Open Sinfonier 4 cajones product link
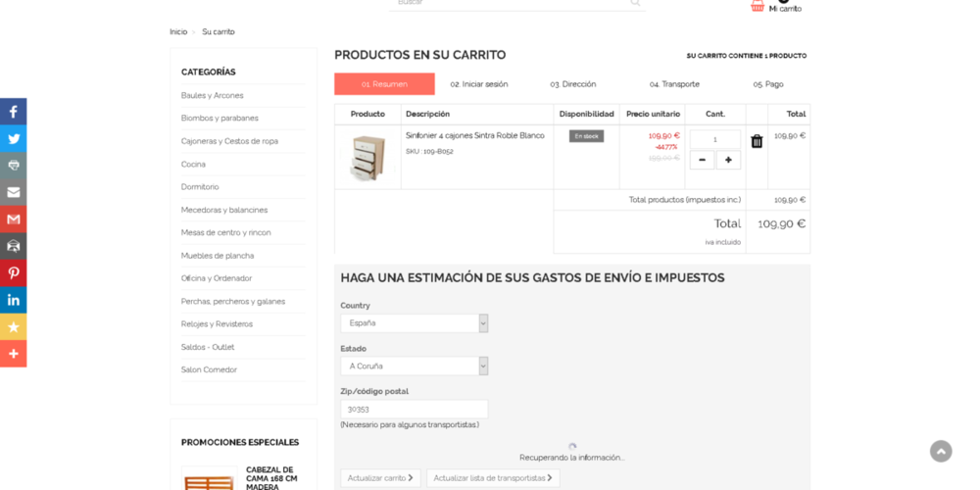Viewport: 980px width, 490px height. 475,135
